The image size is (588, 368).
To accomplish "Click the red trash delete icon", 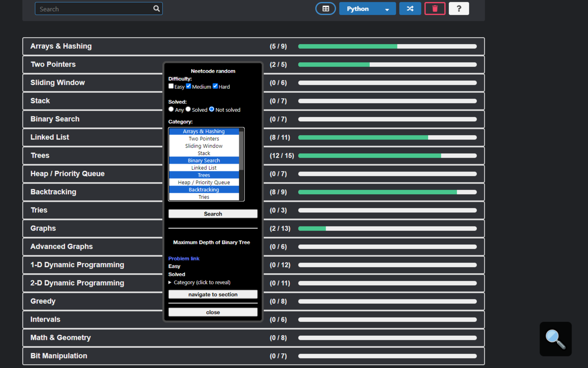I will 435,9.
